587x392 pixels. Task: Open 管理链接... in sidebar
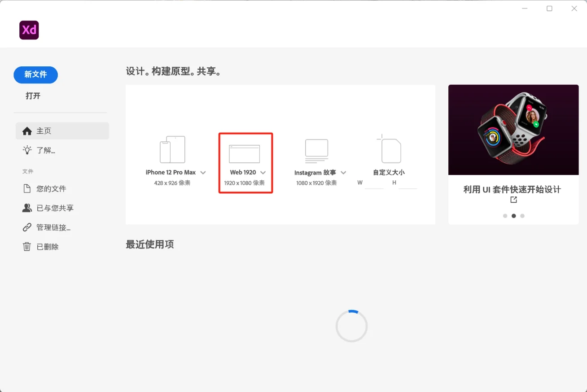[x=53, y=227]
